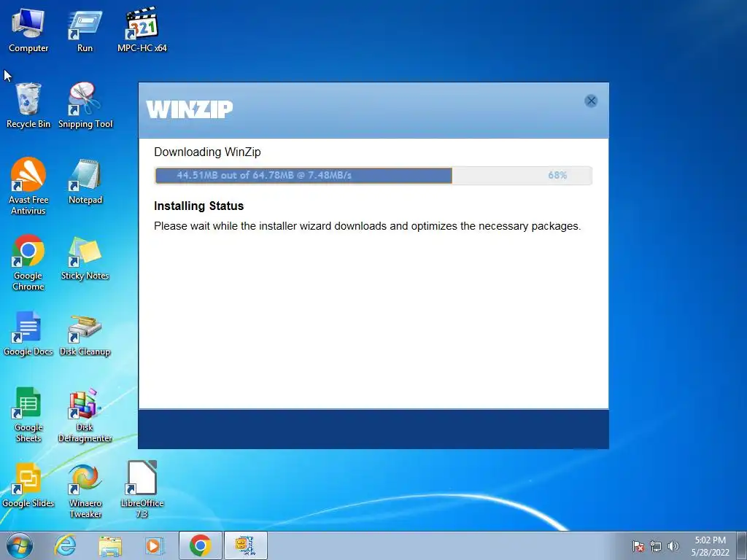Select the Notepad desktop shortcut
Image resolution: width=747 pixels, height=560 pixels.
(85, 182)
